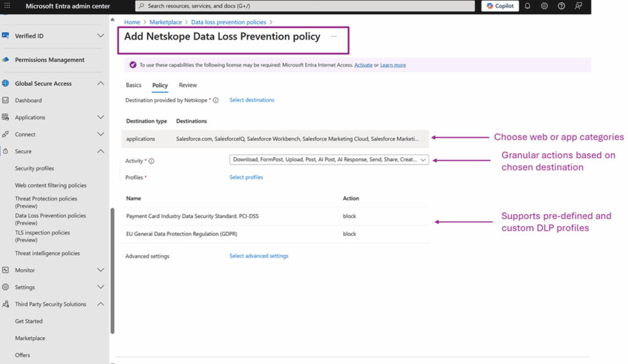Expand the Applications menu in sidebar
Image resolution: width=628 pixels, height=364 pixels.
101,117
